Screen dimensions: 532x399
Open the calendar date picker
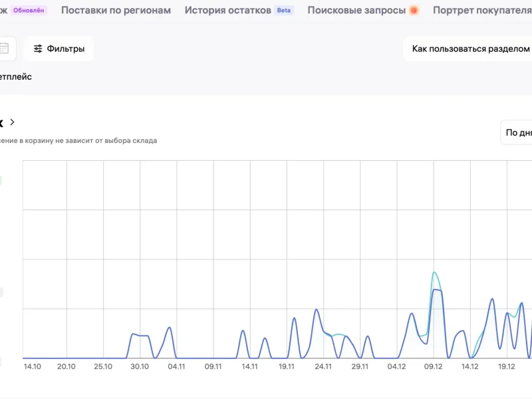[4, 48]
